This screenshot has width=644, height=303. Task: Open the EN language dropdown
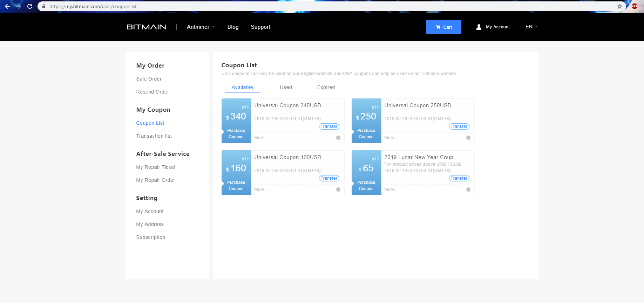[531, 27]
